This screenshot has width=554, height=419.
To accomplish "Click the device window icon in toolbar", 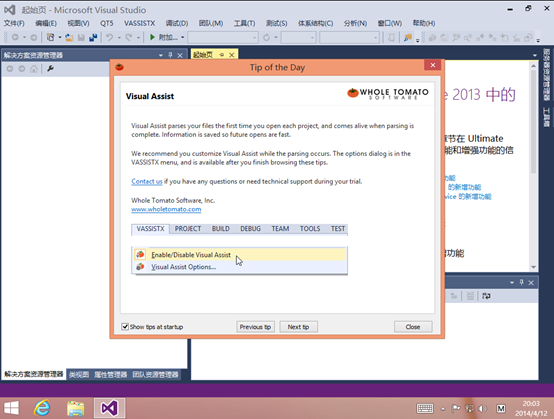I will [391, 37].
